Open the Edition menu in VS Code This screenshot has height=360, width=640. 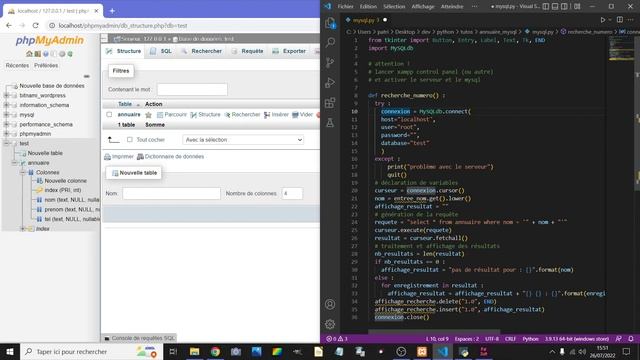[x=368, y=7]
